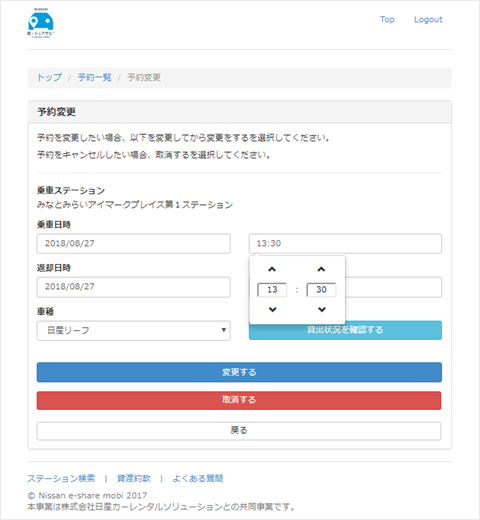Click the 戻る back button
The width and height of the screenshot is (480, 520).
click(239, 431)
